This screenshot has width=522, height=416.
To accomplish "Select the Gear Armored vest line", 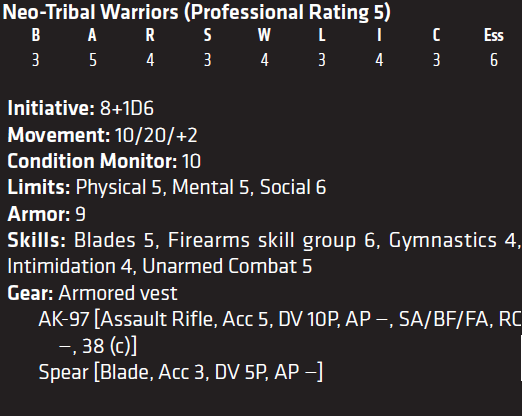I will coord(92,293).
